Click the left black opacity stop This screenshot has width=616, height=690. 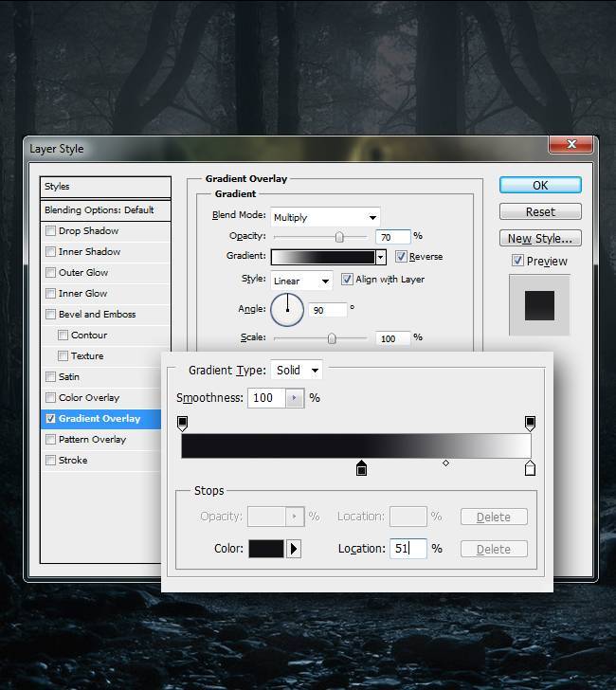183,423
